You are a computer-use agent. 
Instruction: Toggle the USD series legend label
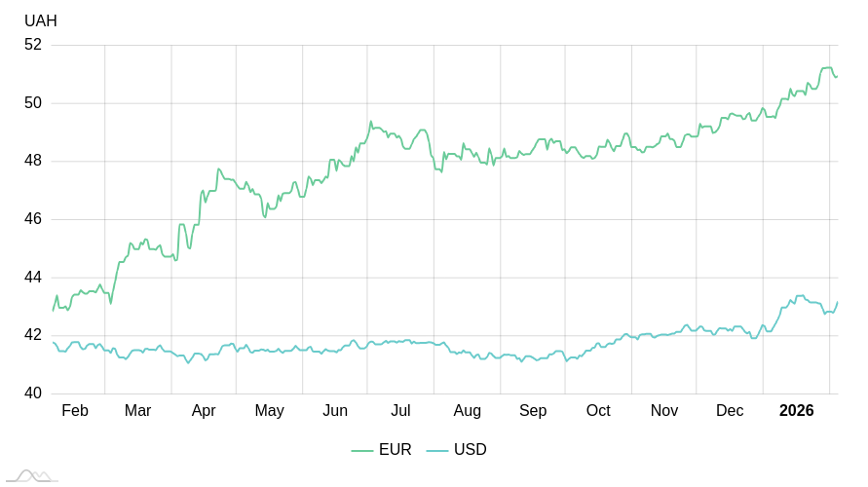470,450
